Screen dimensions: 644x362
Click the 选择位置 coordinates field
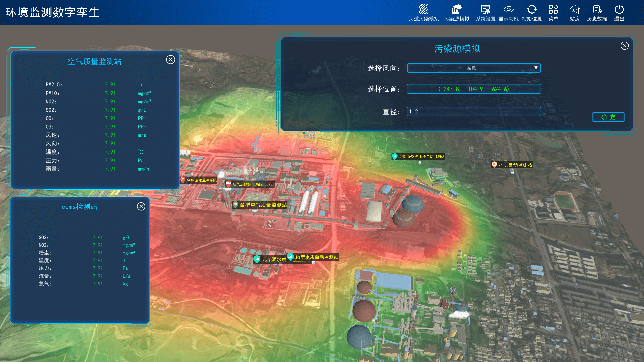coord(473,89)
